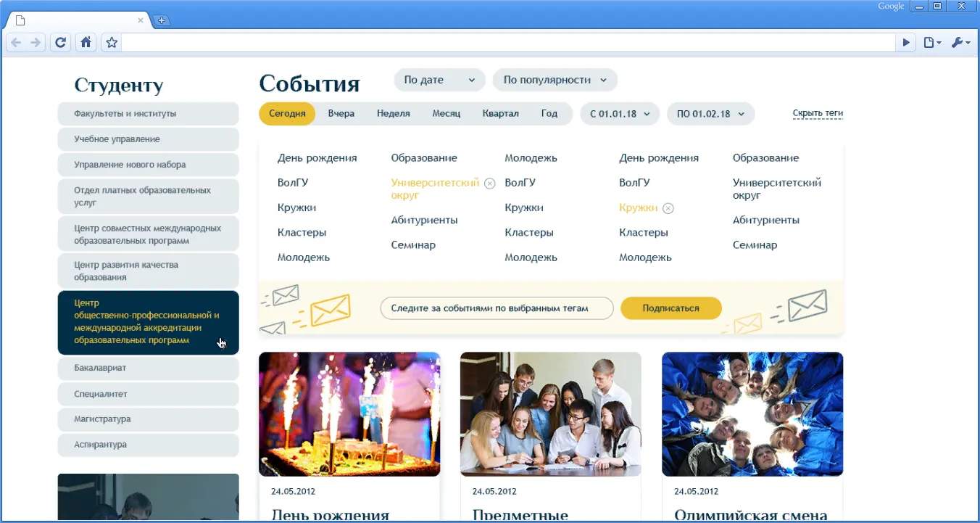Select День рождения tag in fourth column
This screenshot has width=980, height=523.
point(659,158)
